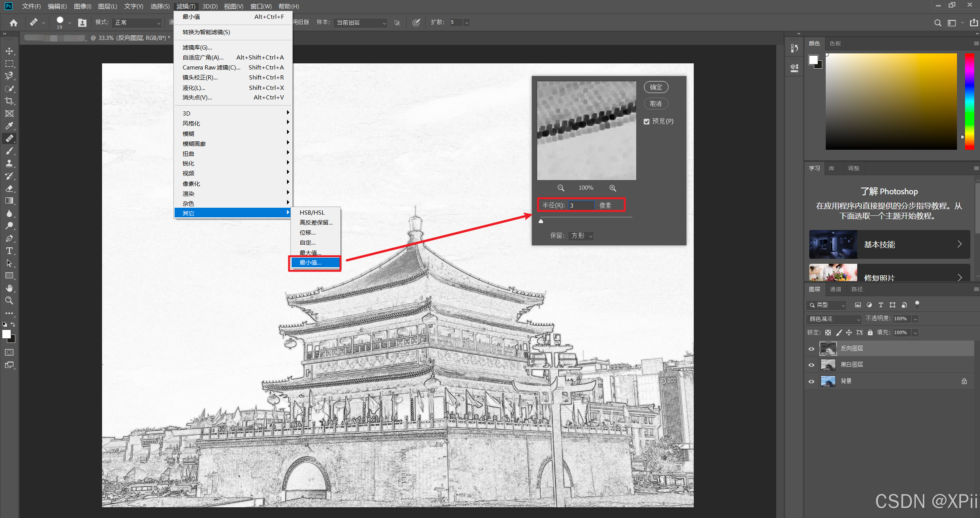Viewport: 980px width, 518px height.
Task: Expand the 样本 当前图层 dropdown
Action: 360,23
